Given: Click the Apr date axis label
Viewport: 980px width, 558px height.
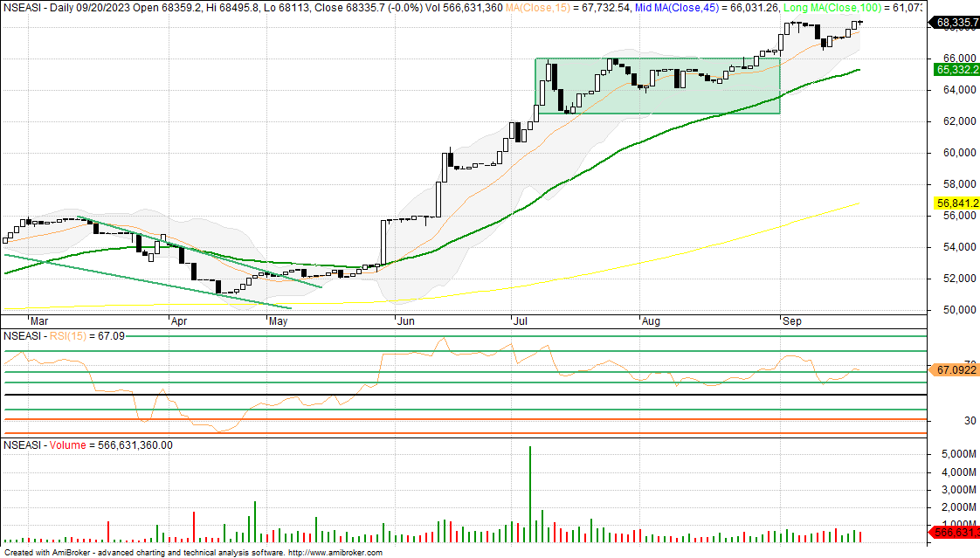Looking at the screenshot, I should (x=179, y=321).
